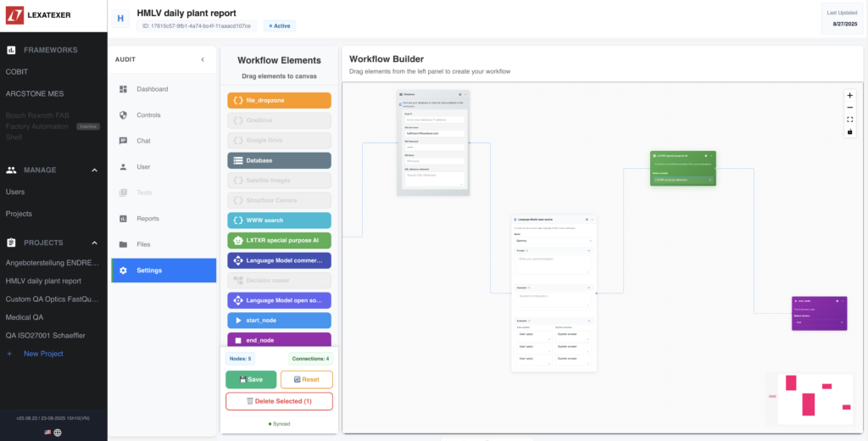Toggle the canvas lock control
The width and height of the screenshot is (868, 441).
click(850, 131)
